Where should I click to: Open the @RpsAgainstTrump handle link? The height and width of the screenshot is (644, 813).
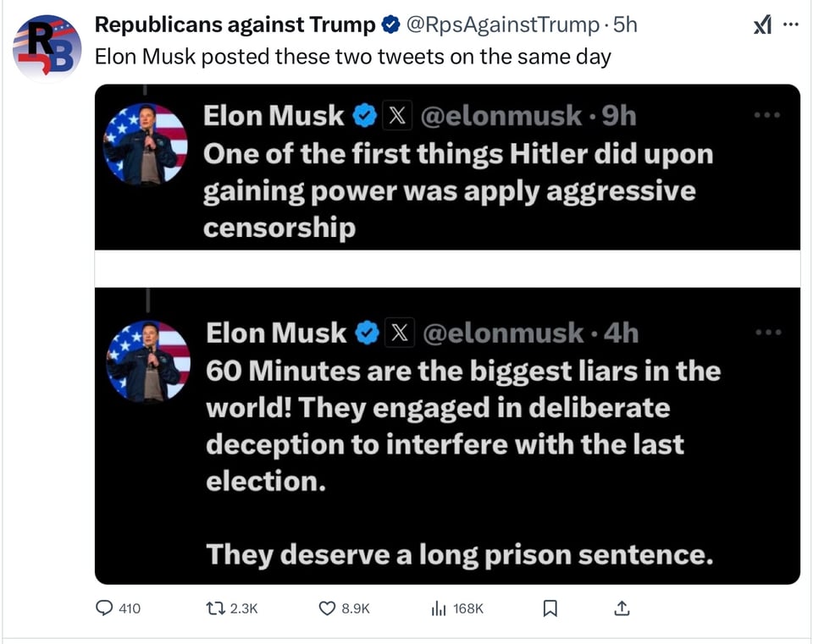502,25
